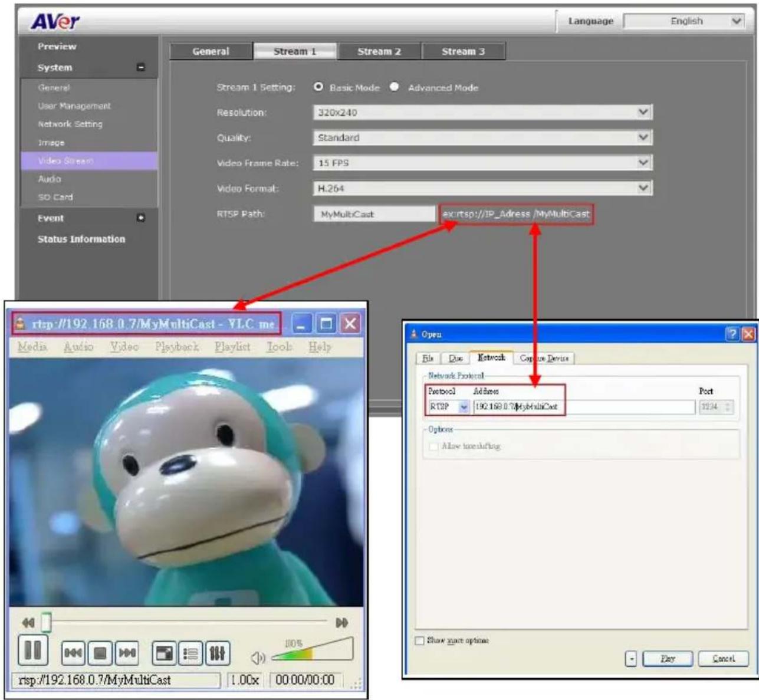Open sidebar Audio settings page
Screen dimensions: 759x700
tap(50, 179)
